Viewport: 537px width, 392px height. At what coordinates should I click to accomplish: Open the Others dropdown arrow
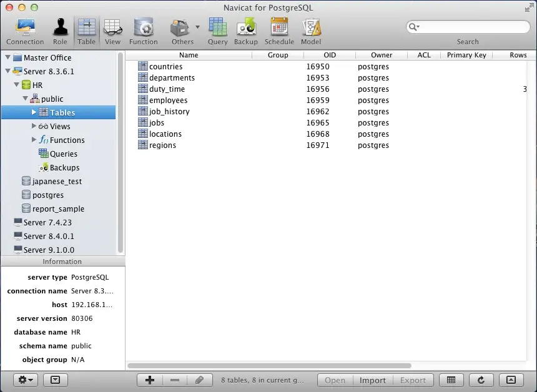[x=197, y=27]
